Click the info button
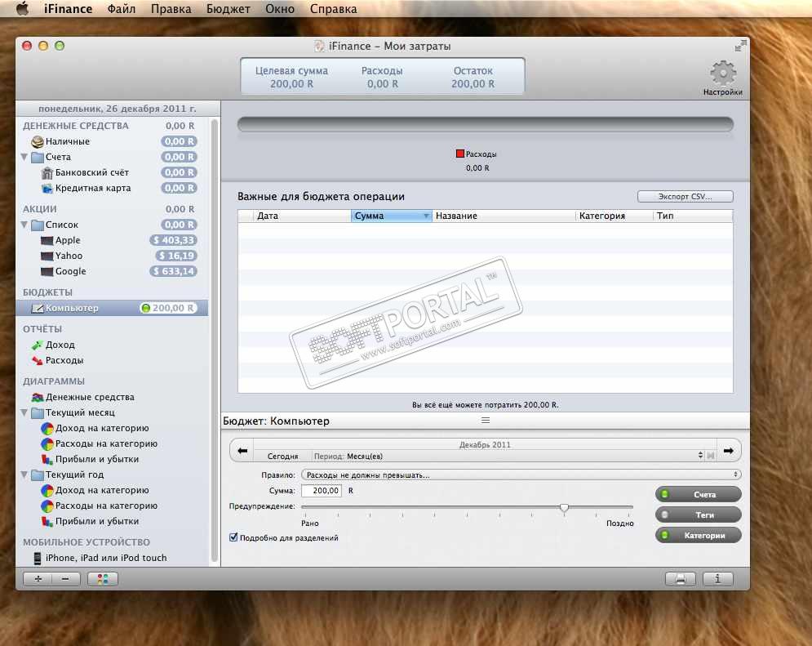The width and height of the screenshot is (812, 646). tap(717, 579)
